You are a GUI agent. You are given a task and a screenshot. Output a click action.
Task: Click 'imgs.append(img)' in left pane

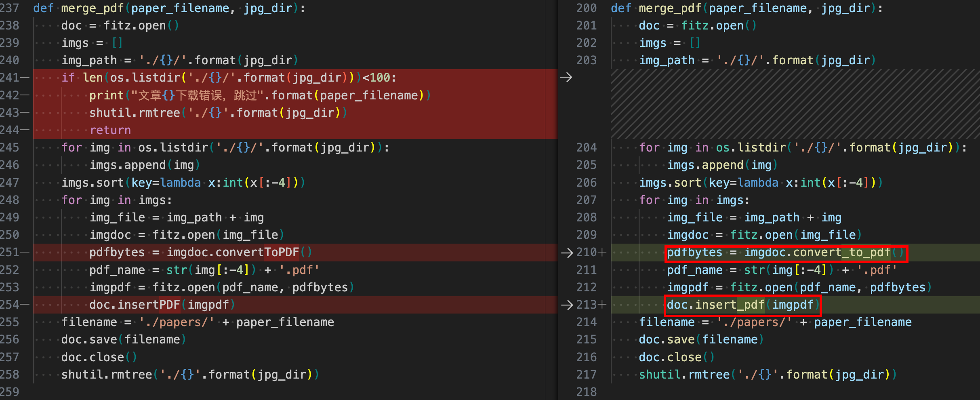(x=145, y=165)
